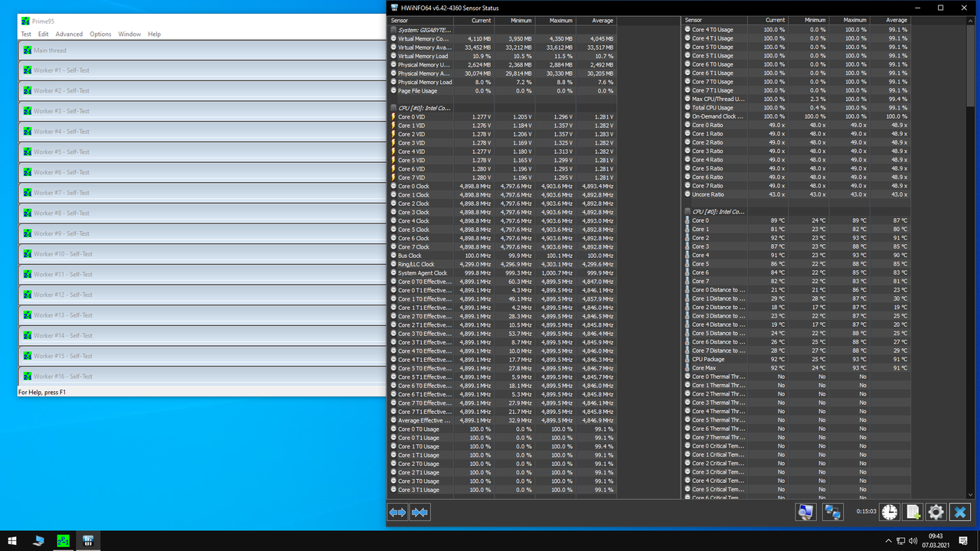Screen dimensions: 980x551
Task: Open the volume control in system tray
Action: 913,541
